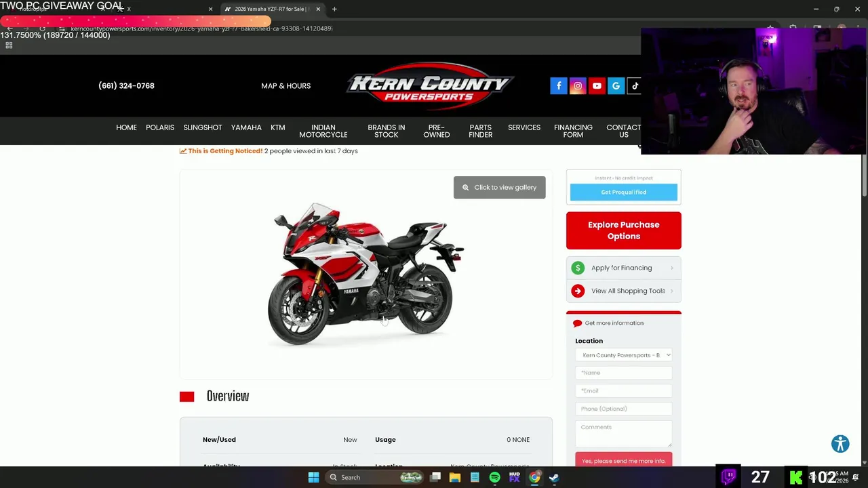Viewport: 868px width, 488px height.
Task: Click the "This is Getting Noticed!" text
Action: (225, 151)
